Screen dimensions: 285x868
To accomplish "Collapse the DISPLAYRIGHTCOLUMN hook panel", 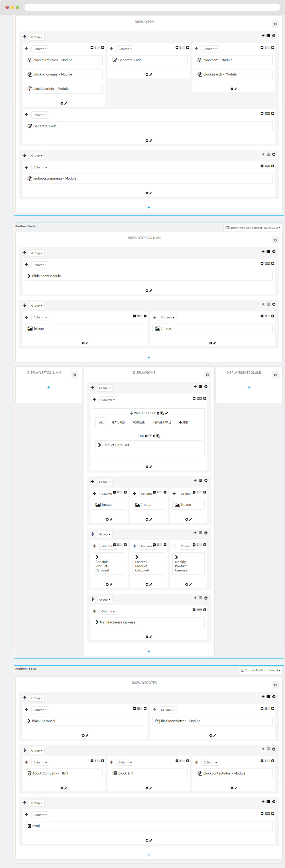I will 275,375.
